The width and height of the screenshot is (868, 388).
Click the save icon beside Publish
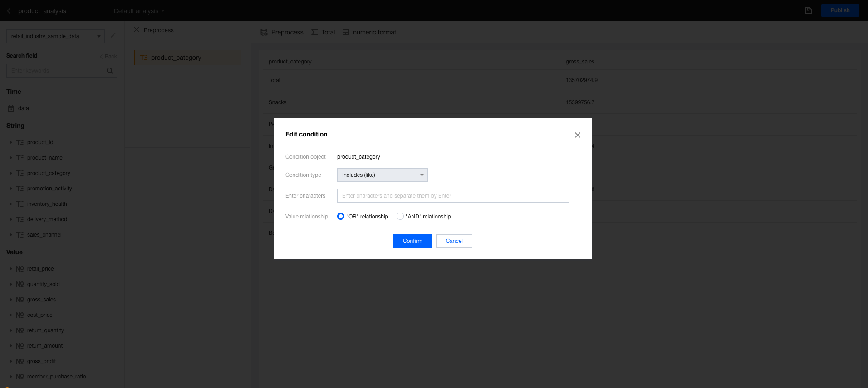[x=808, y=10]
